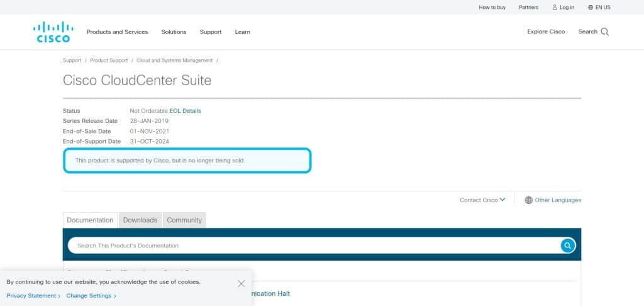
Task: Close the cookie notice with X
Action: [x=241, y=284]
